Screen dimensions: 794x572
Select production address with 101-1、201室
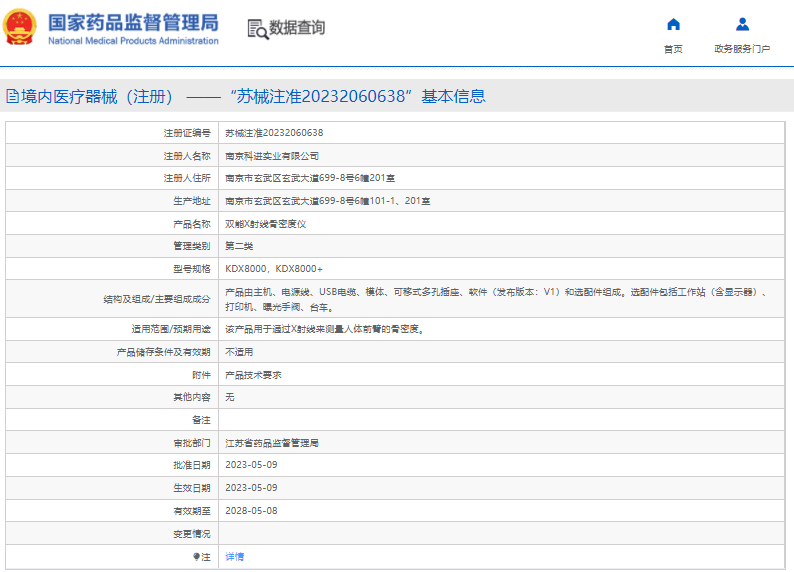[x=328, y=201]
